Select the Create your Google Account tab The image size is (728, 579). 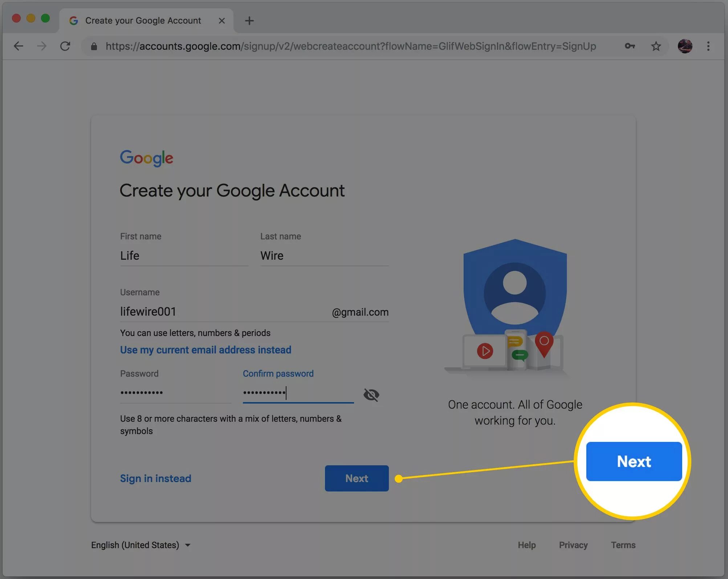(x=143, y=21)
